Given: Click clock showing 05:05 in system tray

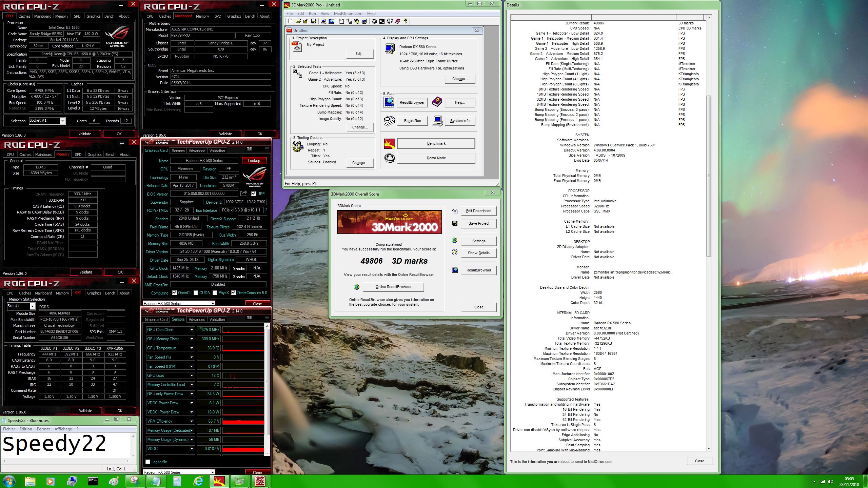Looking at the screenshot, I should coord(849,479).
